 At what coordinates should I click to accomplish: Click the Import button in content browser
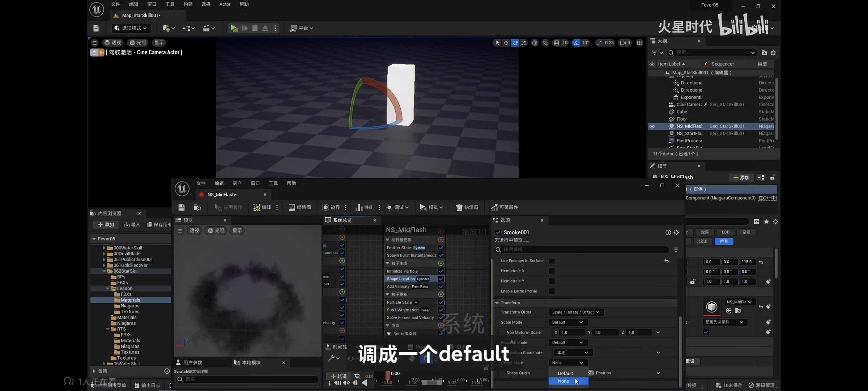click(x=132, y=225)
